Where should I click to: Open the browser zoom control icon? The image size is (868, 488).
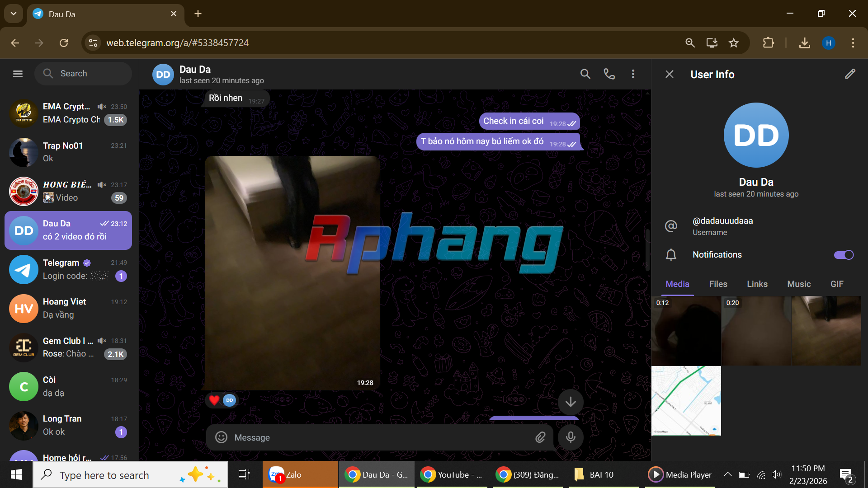(x=690, y=43)
